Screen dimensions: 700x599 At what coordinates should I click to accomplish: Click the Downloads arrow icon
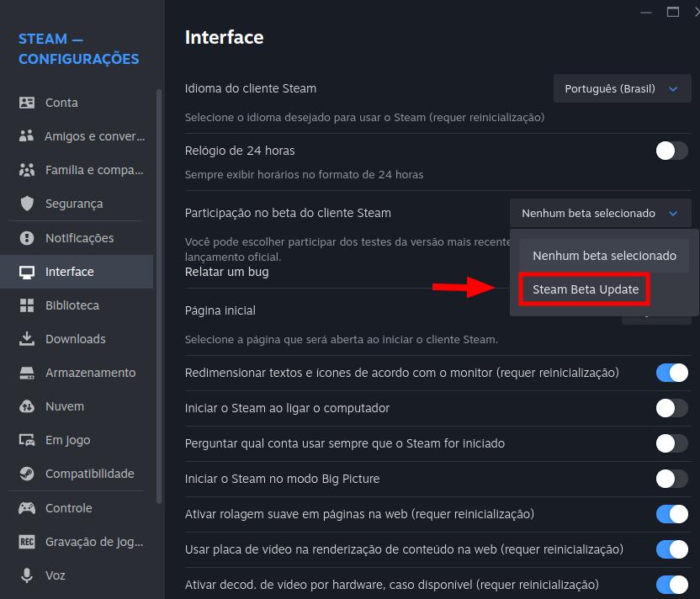tap(27, 339)
